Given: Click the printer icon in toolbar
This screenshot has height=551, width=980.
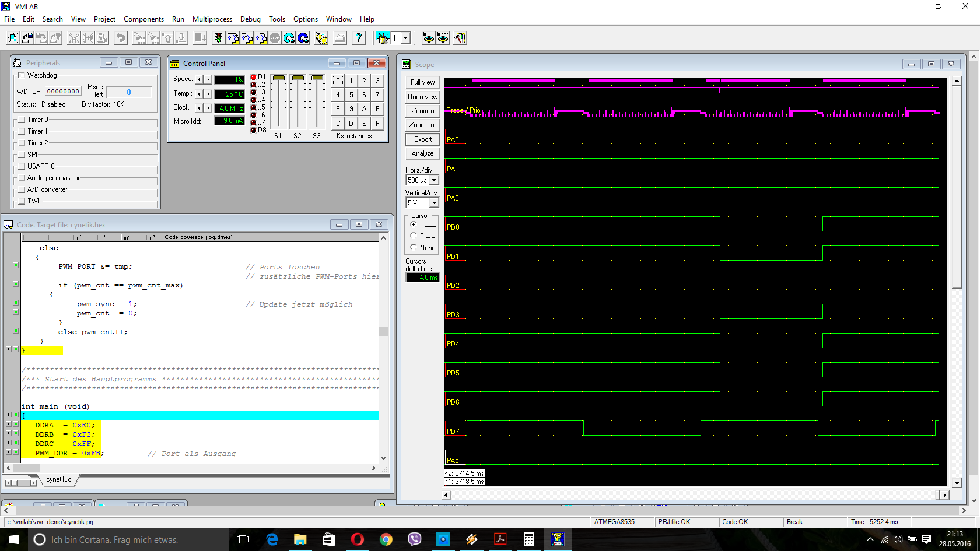Looking at the screenshot, I should 340,38.
